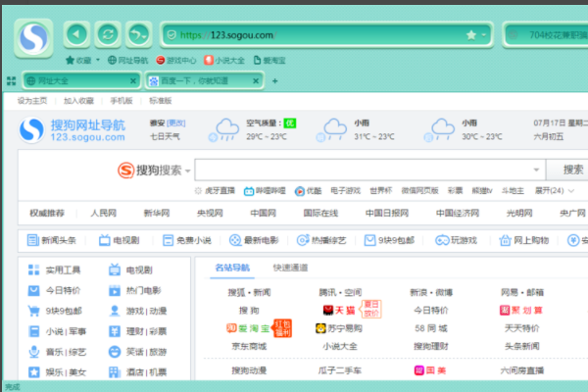Click first rainy weather cloud icon
This screenshot has width=588, height=392.
tap(223, 129)
